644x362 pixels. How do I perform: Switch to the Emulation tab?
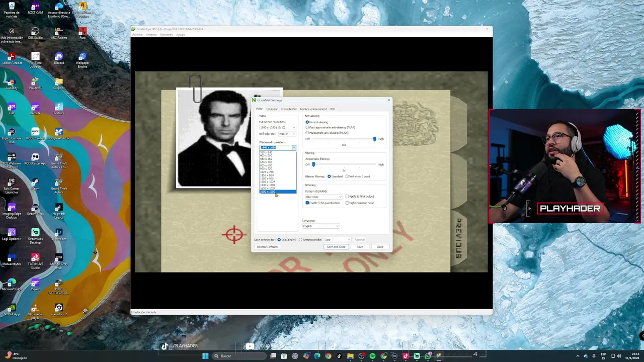[x=272, y=109]
